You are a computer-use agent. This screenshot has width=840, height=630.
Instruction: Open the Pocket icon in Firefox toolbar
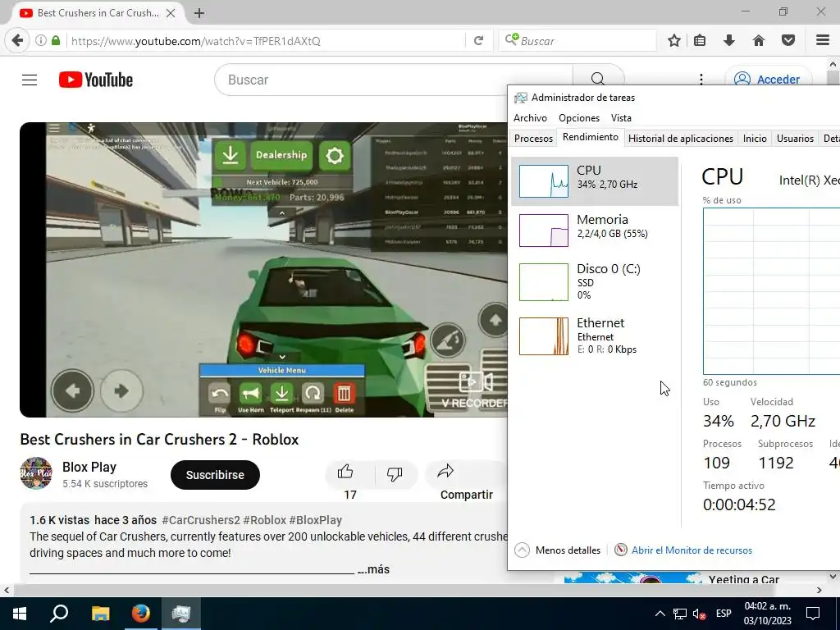pyautogui.click(x=788, y=41)
